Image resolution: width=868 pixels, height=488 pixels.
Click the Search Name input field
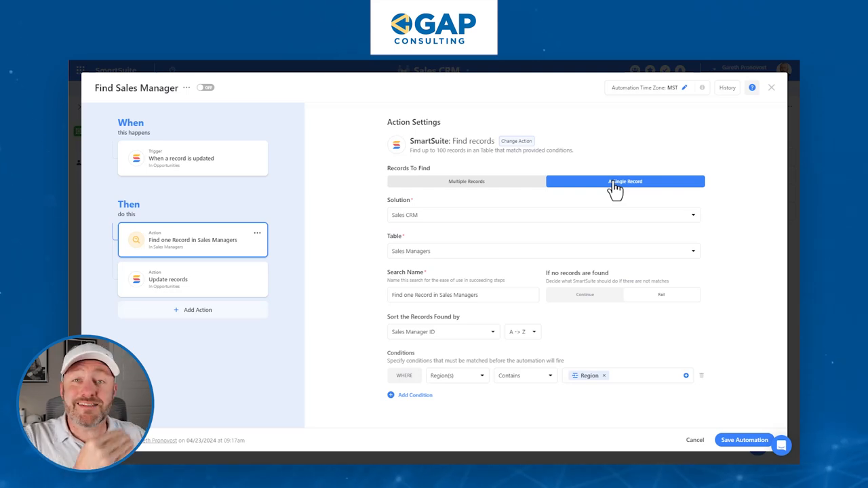(463, 295)
